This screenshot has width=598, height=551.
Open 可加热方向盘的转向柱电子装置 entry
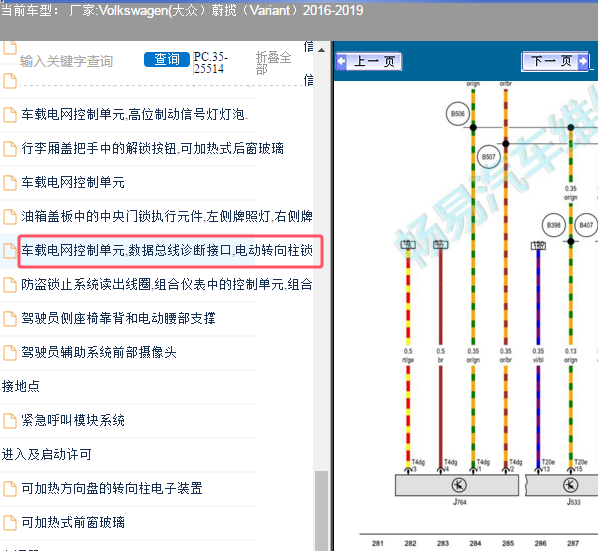[x=112, y=488]
